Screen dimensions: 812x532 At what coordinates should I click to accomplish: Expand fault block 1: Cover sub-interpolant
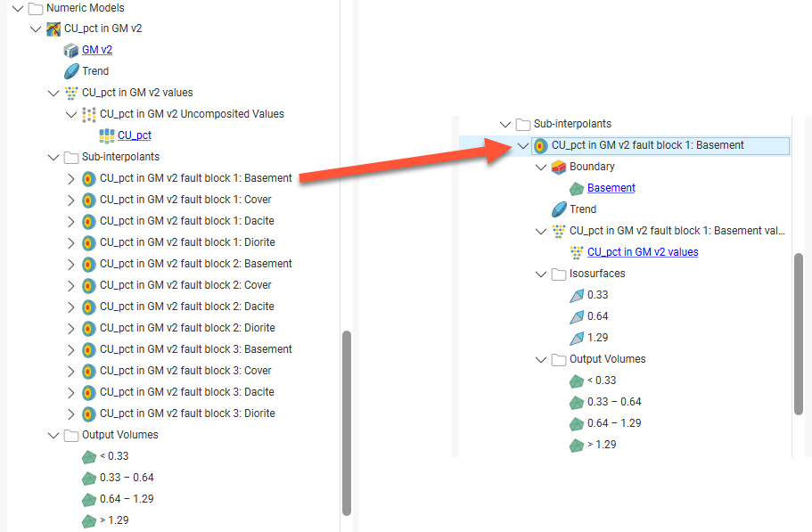tap(71, 200)
